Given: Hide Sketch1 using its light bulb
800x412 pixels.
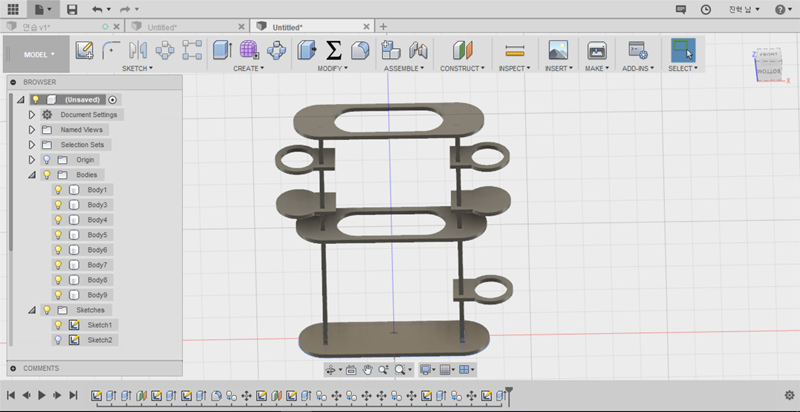Looking at the screenshot, I should (x=58, y=325).
